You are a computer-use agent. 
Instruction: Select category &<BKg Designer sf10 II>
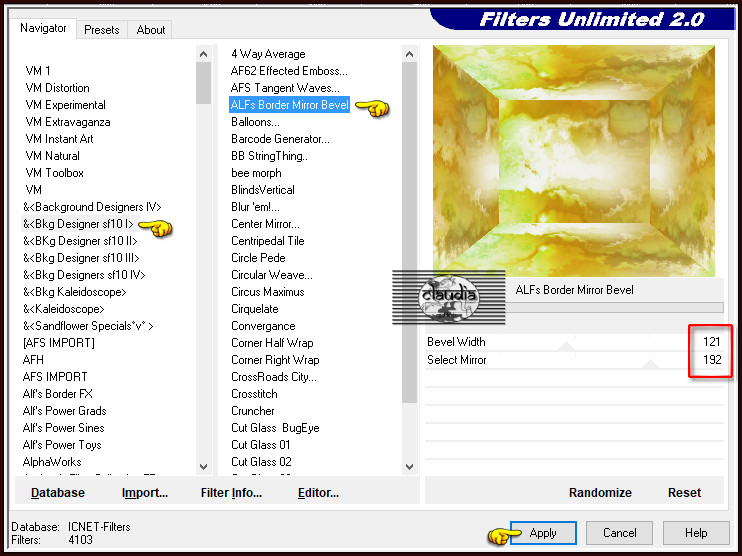pos(80,241)
